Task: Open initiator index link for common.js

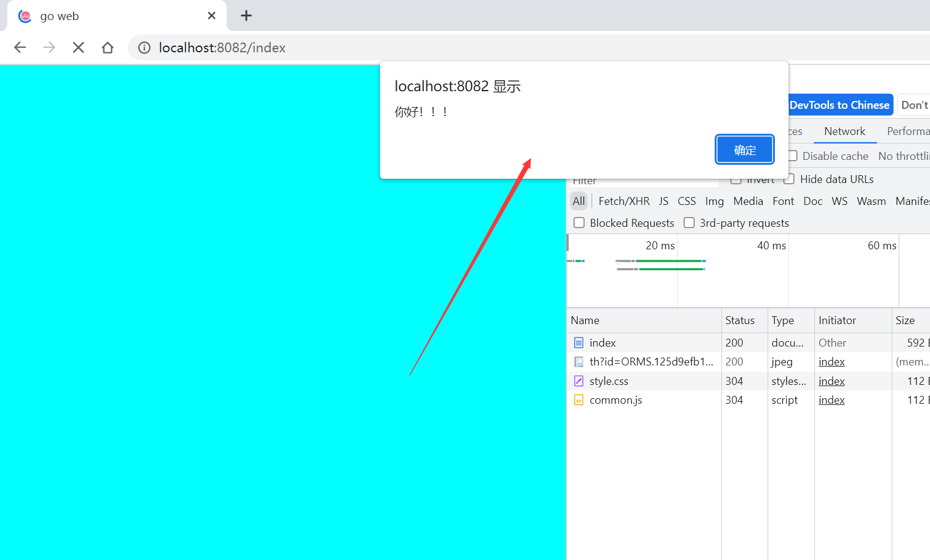Action: click(x=831, y=400)
